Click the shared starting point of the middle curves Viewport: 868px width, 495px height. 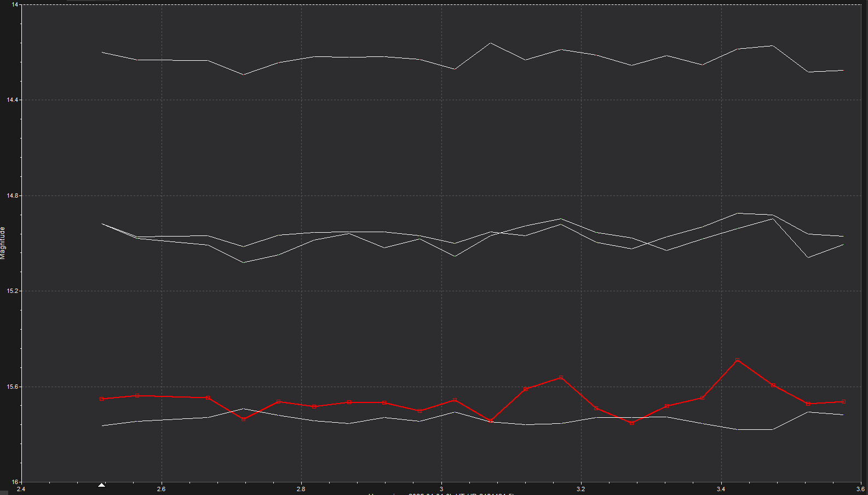[x=102, y=223]
